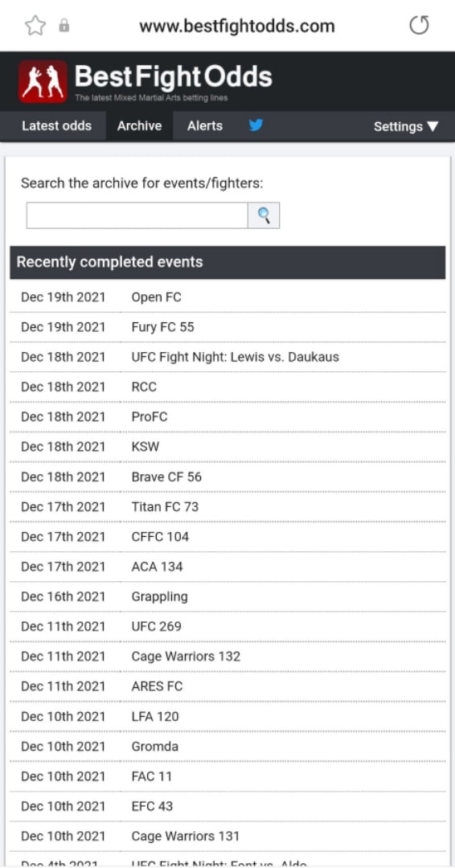455x868 pixels.
Task: Open the LFA 120 event
Action: pyautogui.click(x=155, y=716)
